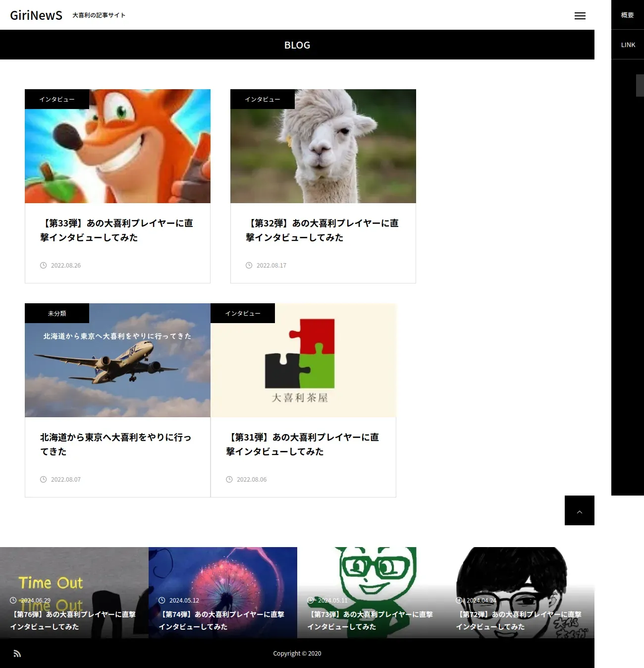The image size is (644, 668).
Task: Click the RSS feed icon in footer
Action: pyautogui.click(x=17, y=653)
